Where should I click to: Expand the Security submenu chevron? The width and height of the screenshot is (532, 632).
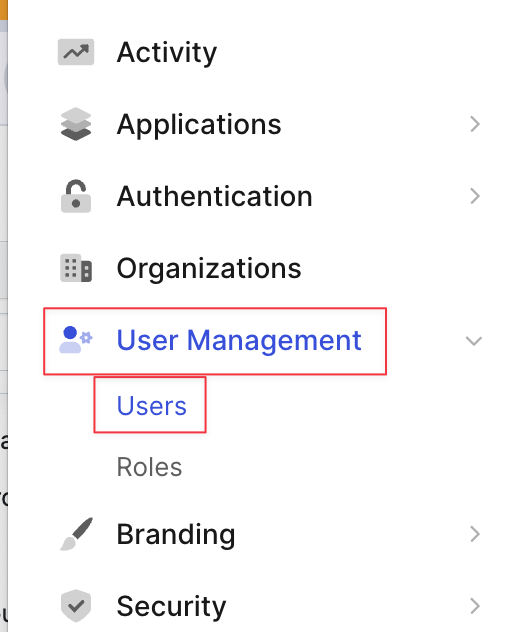pos(475,606)
